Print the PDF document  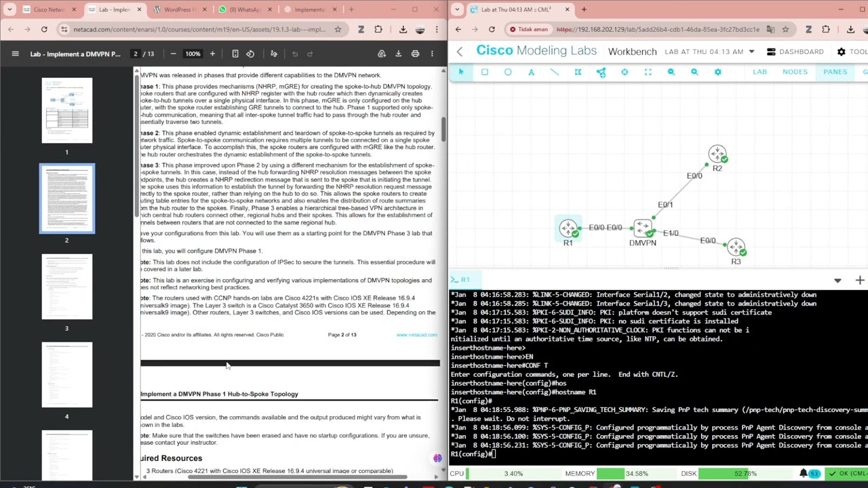pyautogui.click(x=415, y=54)
